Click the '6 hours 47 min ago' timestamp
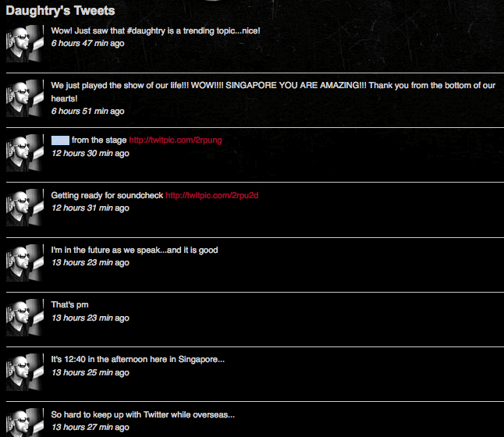 point(87,43)
